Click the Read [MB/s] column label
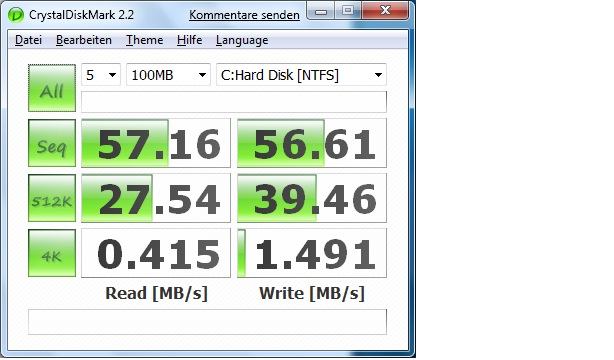 (157, 293)
